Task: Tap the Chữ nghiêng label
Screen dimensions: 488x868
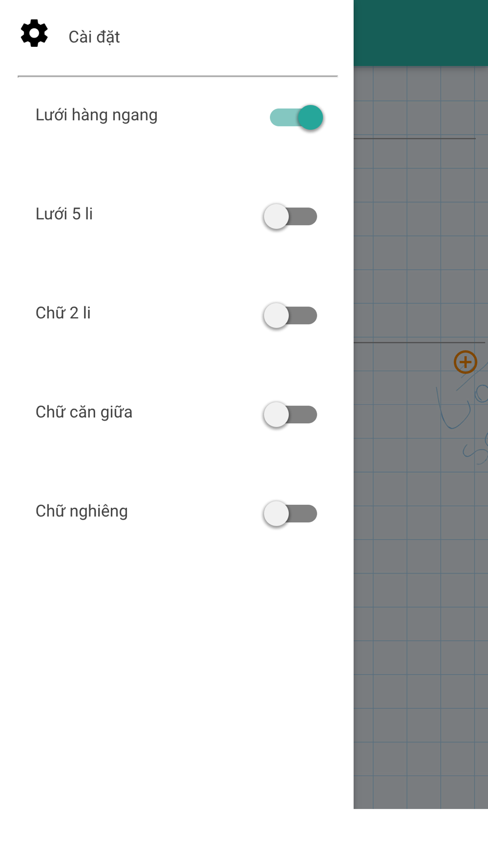Action: [81, 511]
